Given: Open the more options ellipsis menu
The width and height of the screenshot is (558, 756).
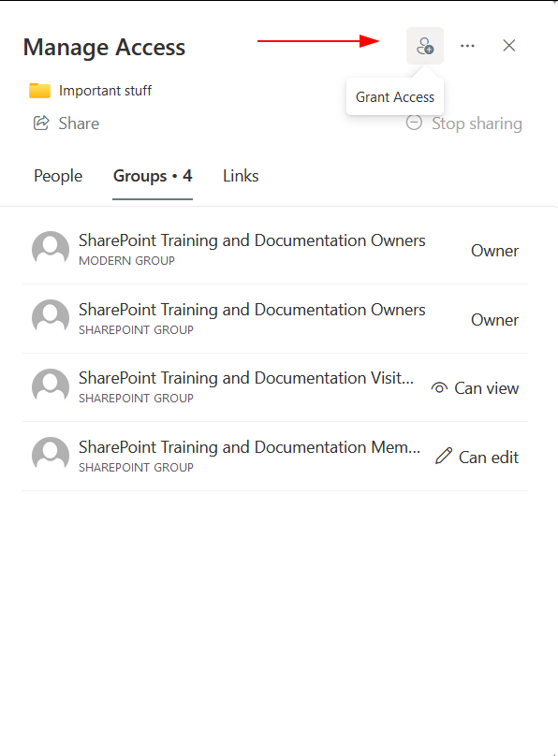Looking at the screenshot, I should coord(467,46).
